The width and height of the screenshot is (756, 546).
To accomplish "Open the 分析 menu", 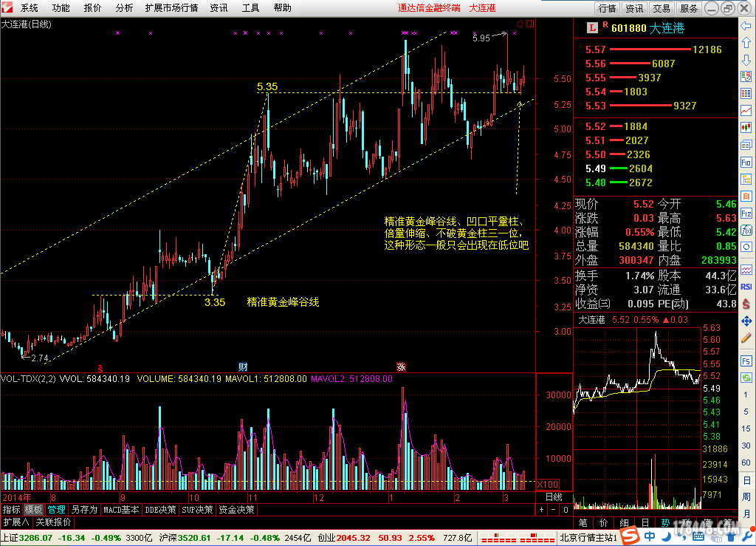I will [x=124, y=7].
